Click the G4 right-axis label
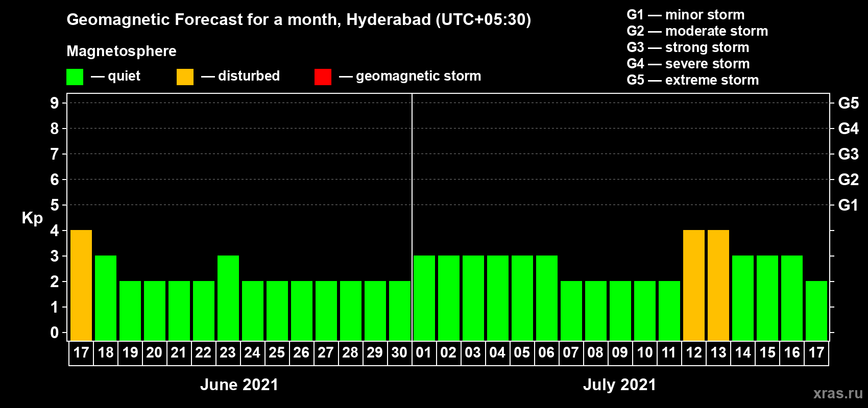 (x=848, y=129)
